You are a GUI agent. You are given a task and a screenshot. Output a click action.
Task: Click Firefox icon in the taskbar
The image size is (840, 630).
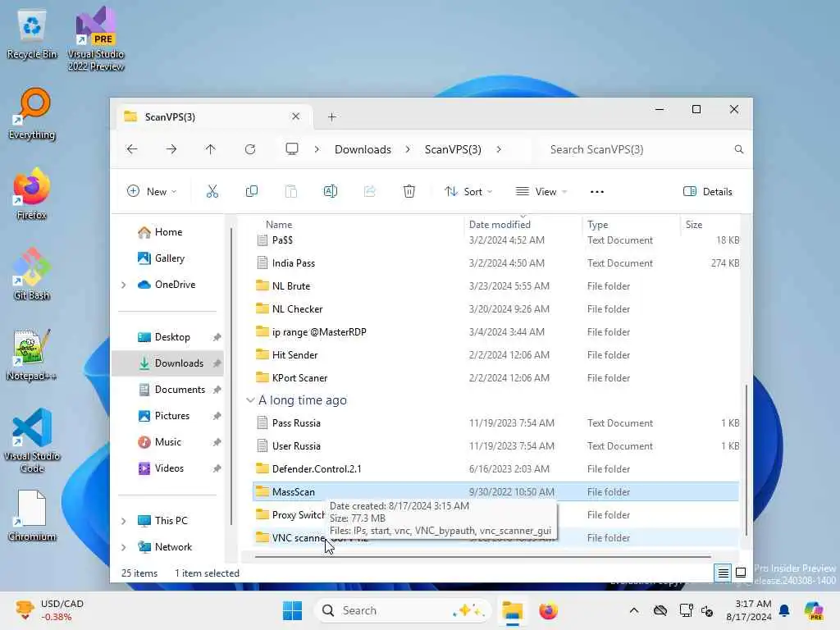[548, 610]
